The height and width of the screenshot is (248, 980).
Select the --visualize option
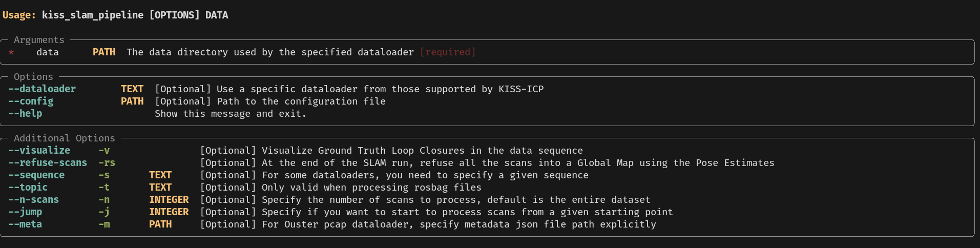point(39,151)
